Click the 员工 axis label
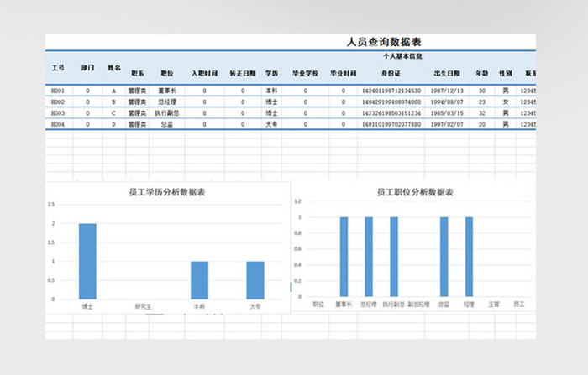 point(519,305)
